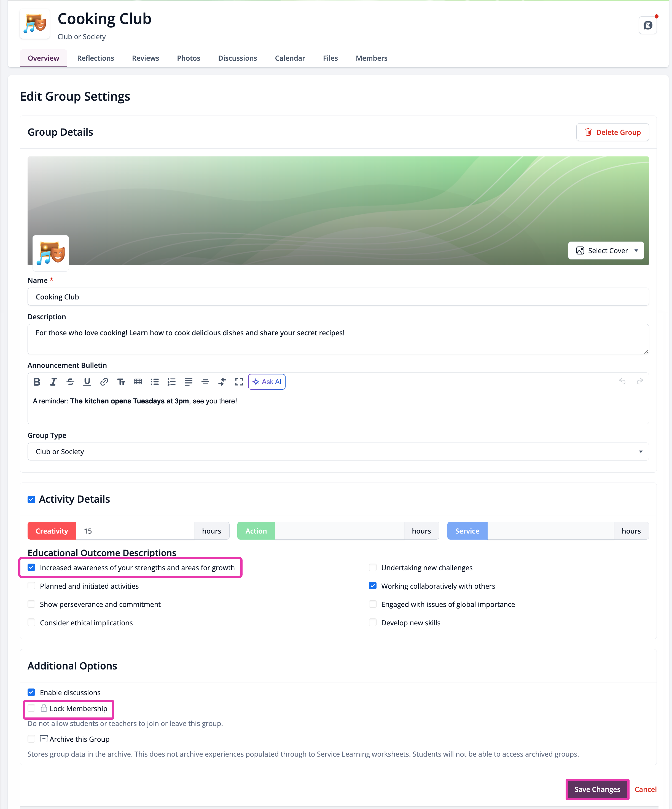Image resolution: width=672 pixels, height=809 pixels.
Task: Expand the Group Type dropdown
Action: tap(338, 451)
